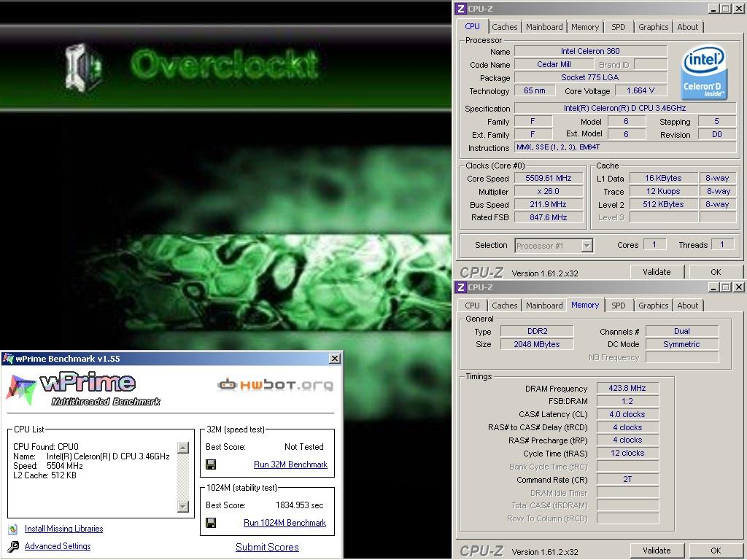Image resolution: width=747 pixels, height=560 pixels.
Task: Click the Specification Celeron D 3.46GHz field
Action: (x=625, y=108)
